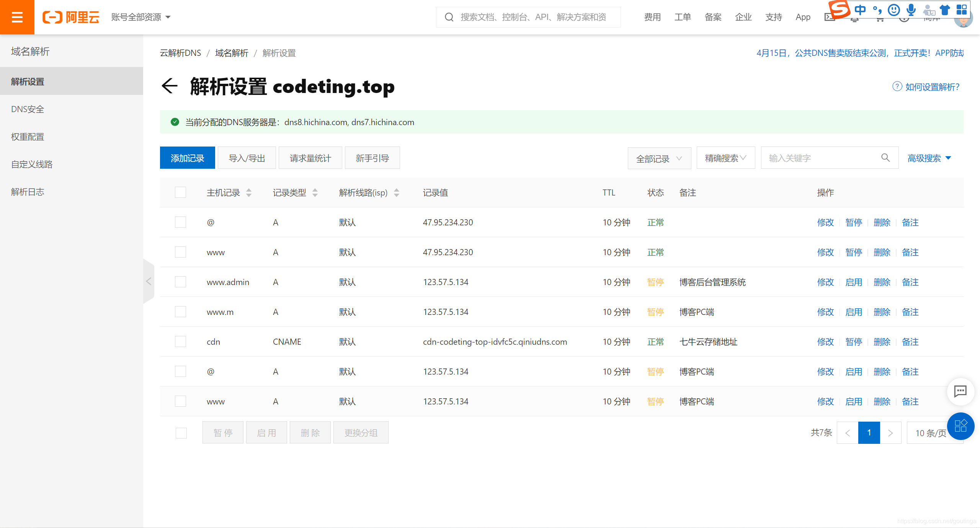Click the 导入/导出 button

click(247, 158)
